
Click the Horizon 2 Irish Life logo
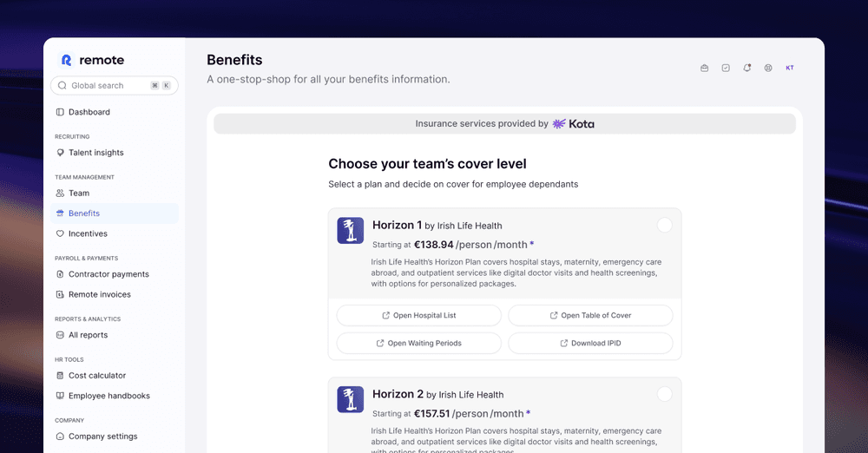click(351, 399)
